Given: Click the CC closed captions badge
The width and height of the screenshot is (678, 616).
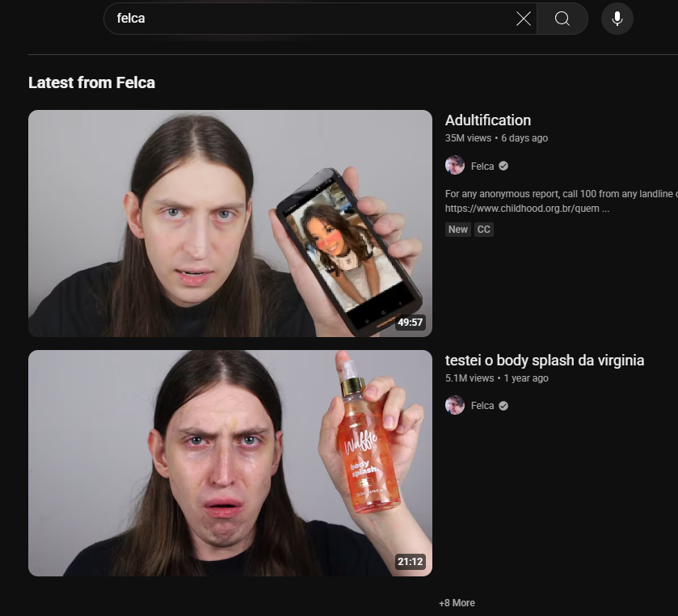Looking at the screenshot, I should (483, 230).
